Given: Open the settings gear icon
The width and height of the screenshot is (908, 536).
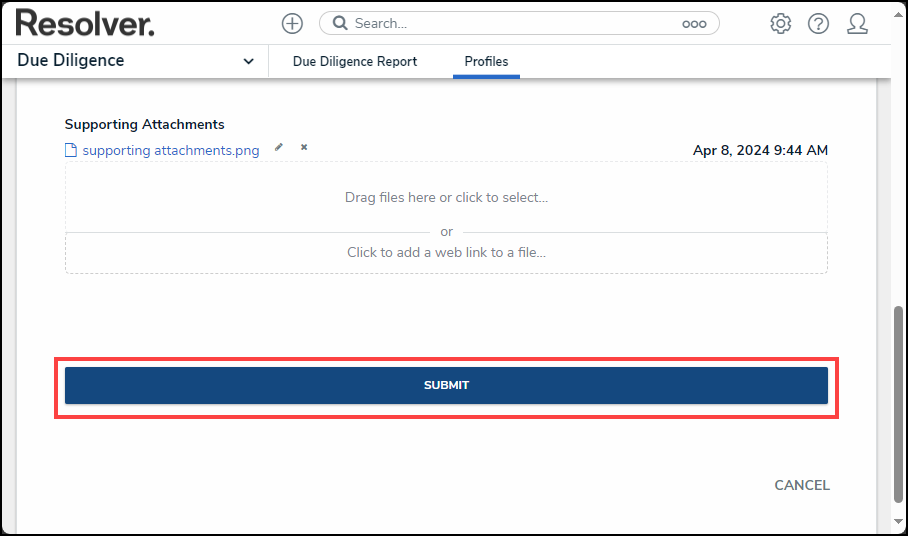Looking at the screenshot, I should [x=780, y=24].
